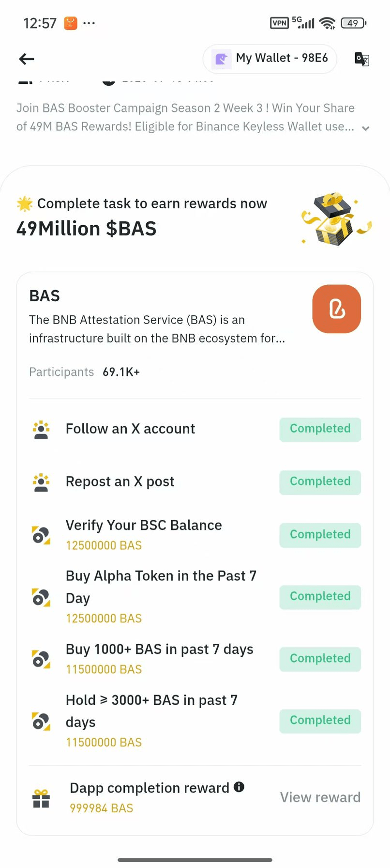Open the My Wallet - 98E6 selector

point(270,59)
